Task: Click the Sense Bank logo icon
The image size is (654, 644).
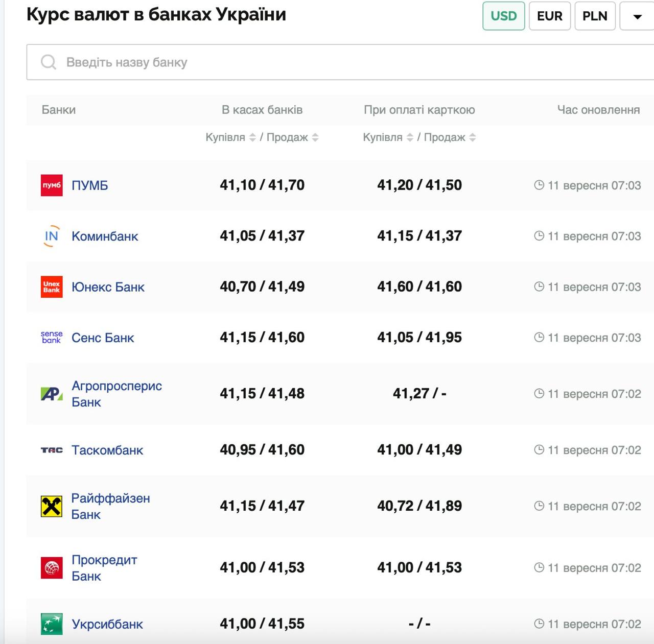Action: tap(51, 338)
